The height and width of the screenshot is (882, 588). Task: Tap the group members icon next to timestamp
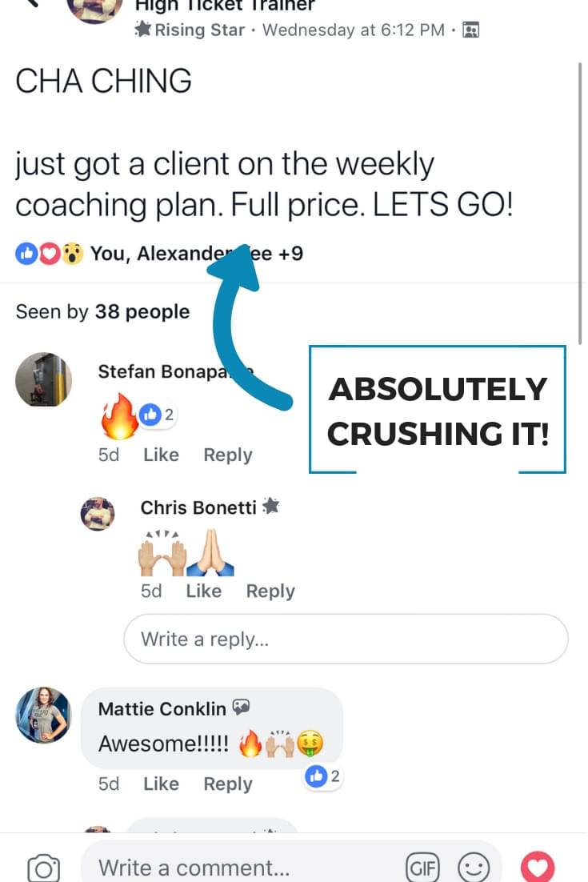click(x=470, y=30)
